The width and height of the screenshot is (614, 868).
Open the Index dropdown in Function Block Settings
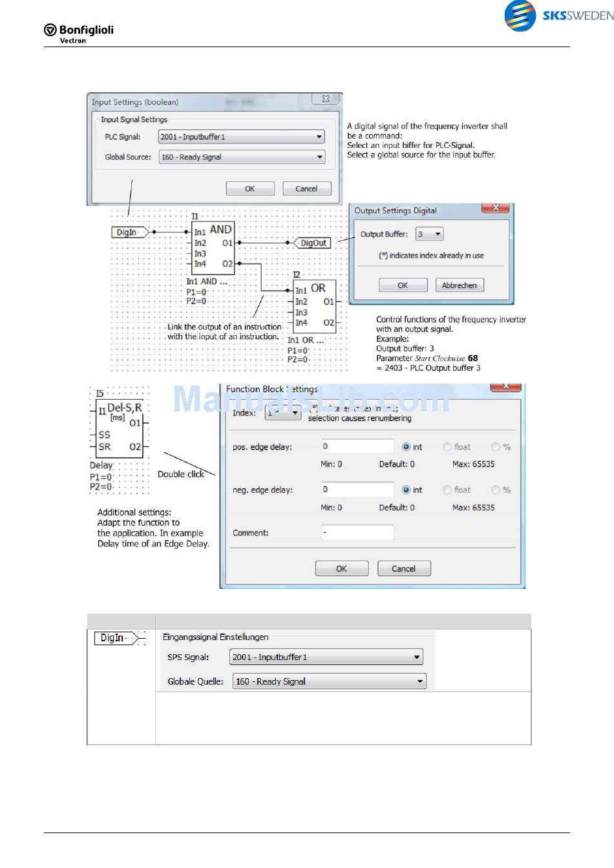tap(283, 413)
